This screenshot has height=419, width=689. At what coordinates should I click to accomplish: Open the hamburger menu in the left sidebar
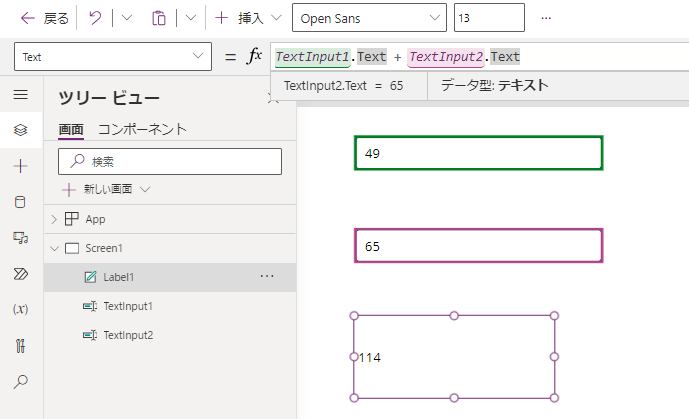point(20,94)
